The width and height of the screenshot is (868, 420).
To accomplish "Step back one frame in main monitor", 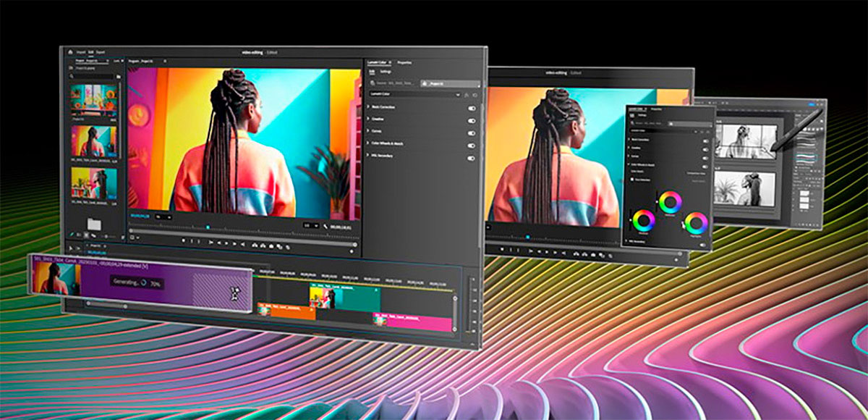I will coord(219,243).
